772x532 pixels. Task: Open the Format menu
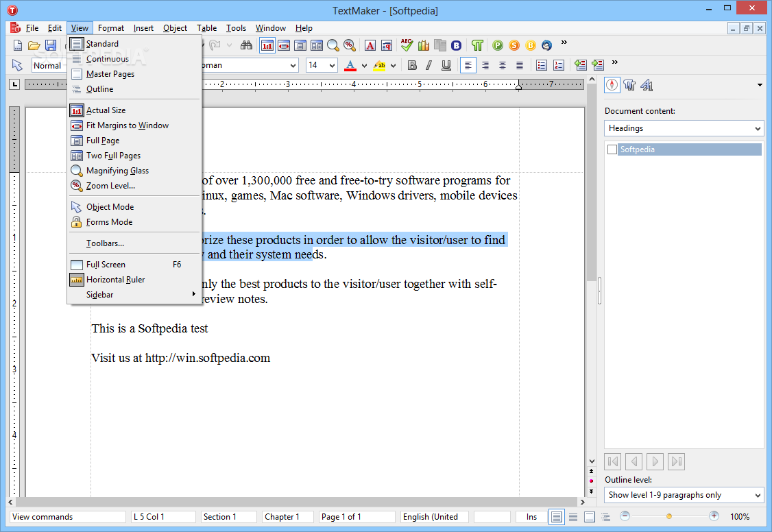click(111, 28)
